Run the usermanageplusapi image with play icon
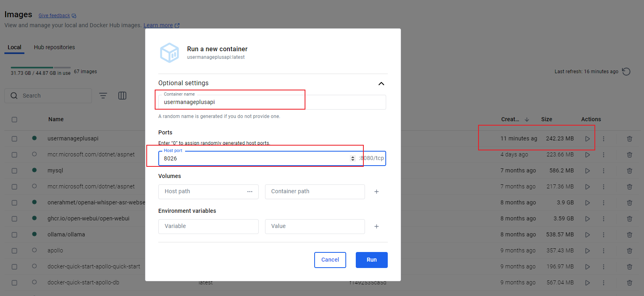 pyautogui.click(x=587, y=139)
